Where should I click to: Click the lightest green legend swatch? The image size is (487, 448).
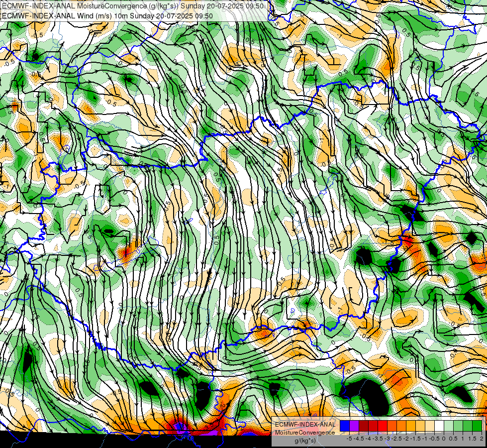(x=449, y=426)
